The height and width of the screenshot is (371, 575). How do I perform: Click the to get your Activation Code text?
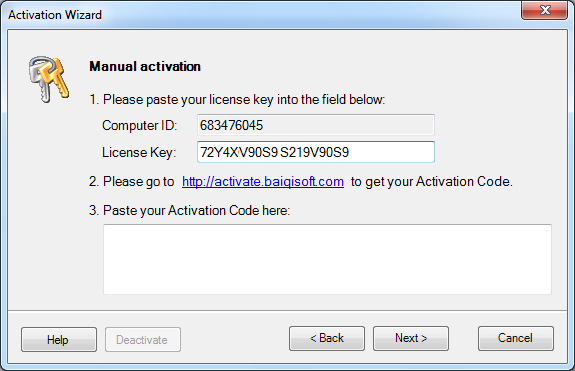coord(432,181)
